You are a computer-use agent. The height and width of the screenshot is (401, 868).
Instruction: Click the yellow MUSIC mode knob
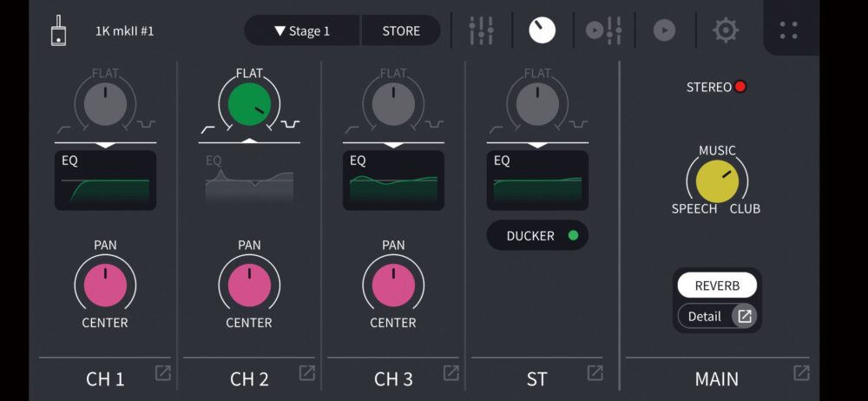pos(717,181)
